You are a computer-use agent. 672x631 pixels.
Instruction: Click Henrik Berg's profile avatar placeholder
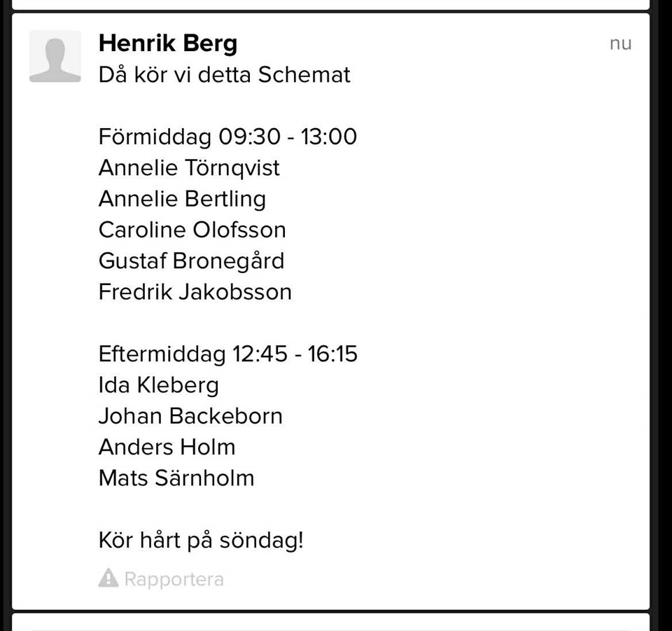pyautogui.click(x=55, y=57)
